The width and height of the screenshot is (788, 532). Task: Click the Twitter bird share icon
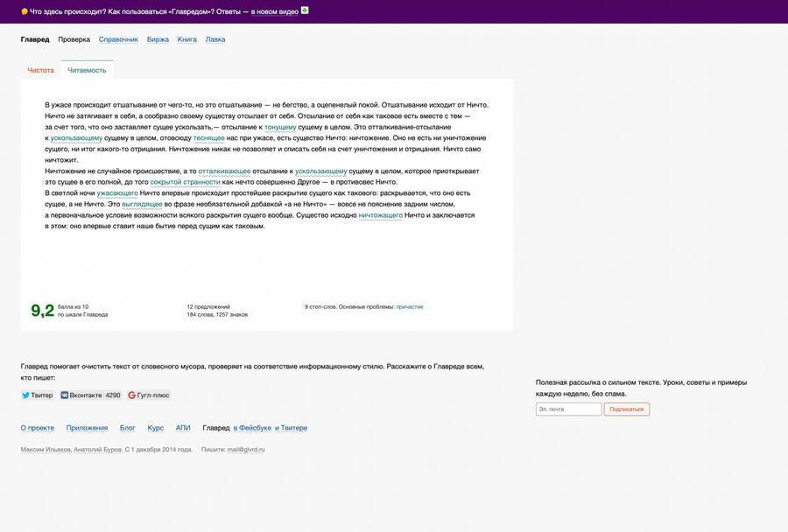point(25,395)
